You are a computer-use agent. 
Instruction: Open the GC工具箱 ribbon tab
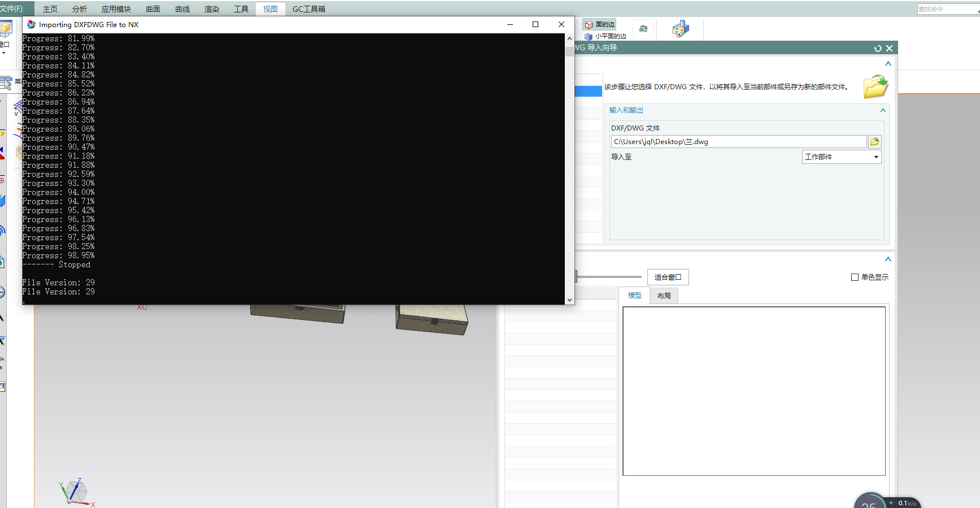pos(309,9)
